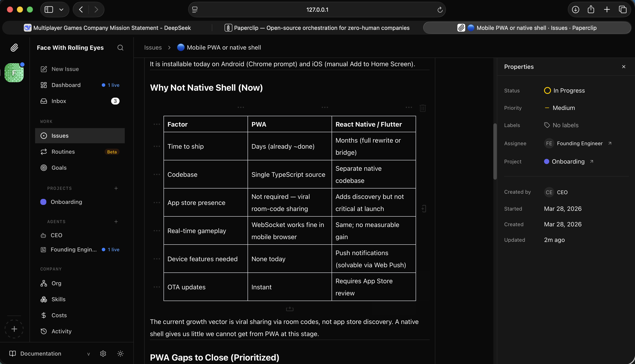Open the Inbox from the sidebar
The height and width of the screenshot is (364, 635).
pyautogui.click(x=58, y=101)
